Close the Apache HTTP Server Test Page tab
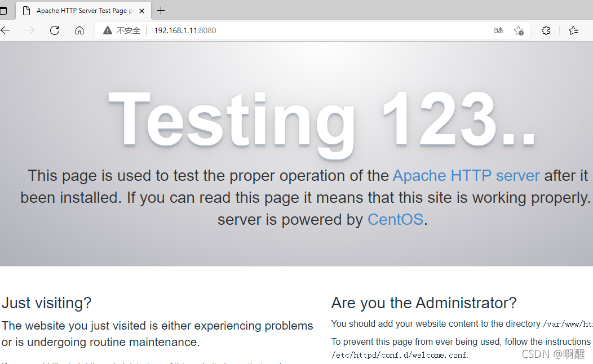The width and height of the screenshot is (593, 364). pos(142,11)
